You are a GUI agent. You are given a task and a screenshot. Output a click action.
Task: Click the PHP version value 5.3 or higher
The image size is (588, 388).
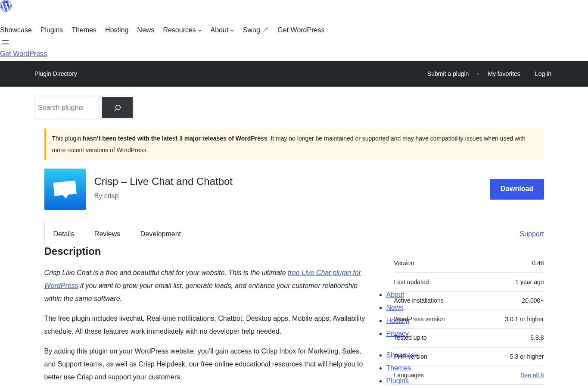coord(527,357)
